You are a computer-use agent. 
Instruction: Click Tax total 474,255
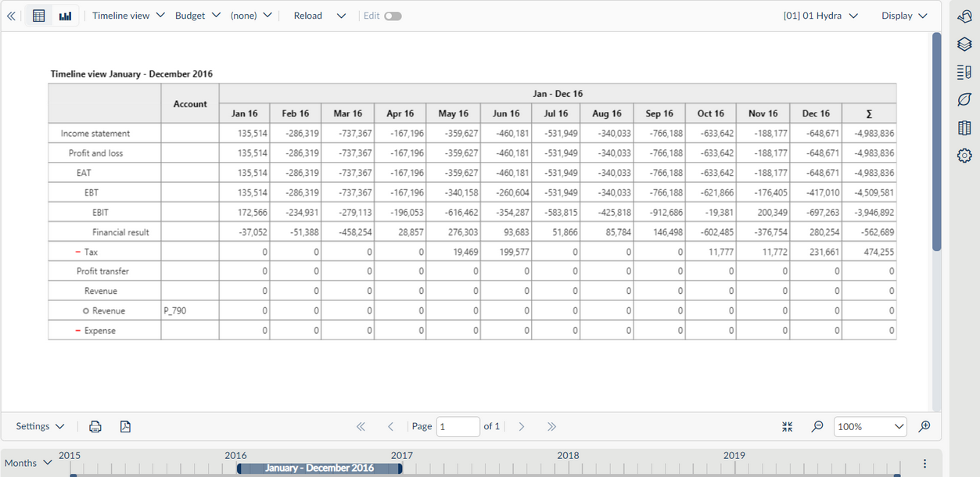coord(878,252)
